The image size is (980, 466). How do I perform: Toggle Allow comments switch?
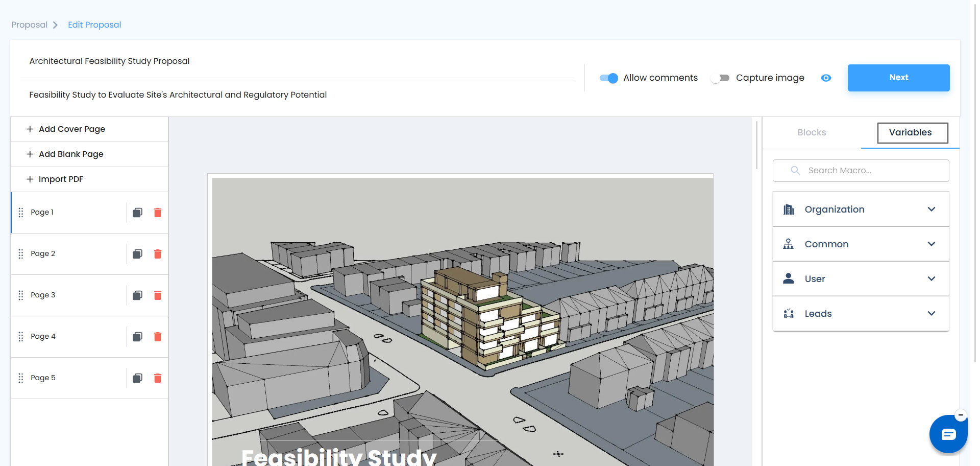(x=609, y=78)
